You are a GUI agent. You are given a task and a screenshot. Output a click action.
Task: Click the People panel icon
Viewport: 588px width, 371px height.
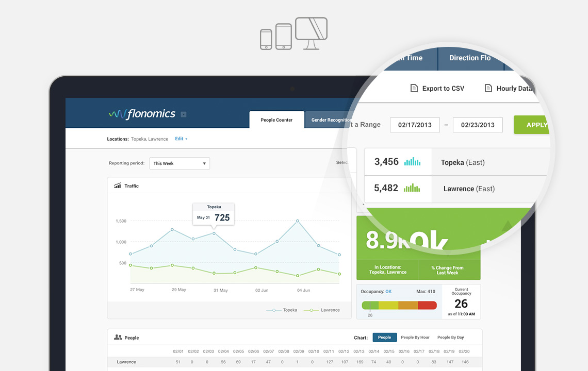point(118,338)
